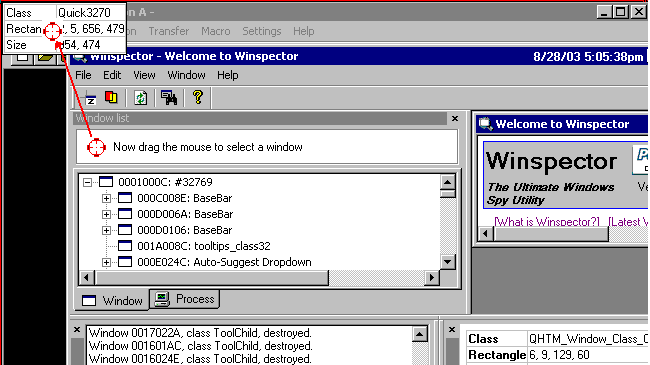650x365 pixels.
Task: Click log line Window 0016024E destroyed
Action: [x=200, y=359]
